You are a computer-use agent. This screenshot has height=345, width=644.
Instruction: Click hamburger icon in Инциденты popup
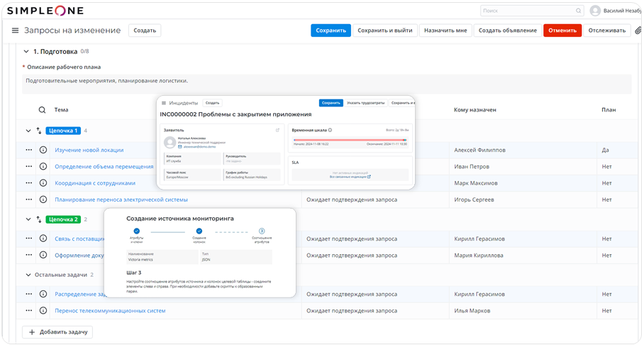[164, 103]
